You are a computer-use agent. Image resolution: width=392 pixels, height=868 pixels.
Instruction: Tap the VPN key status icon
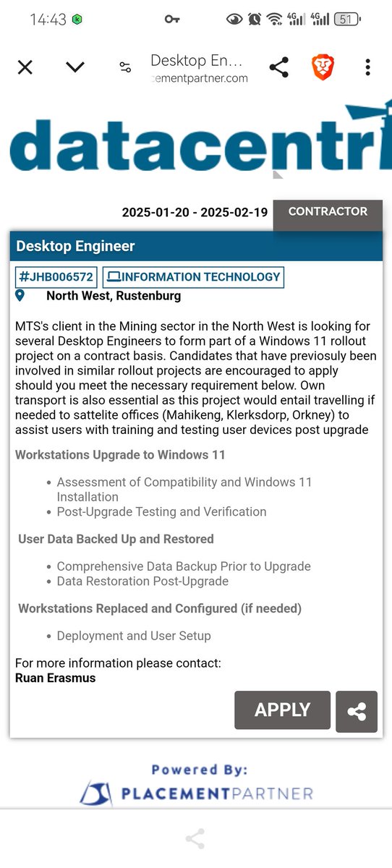172,20
